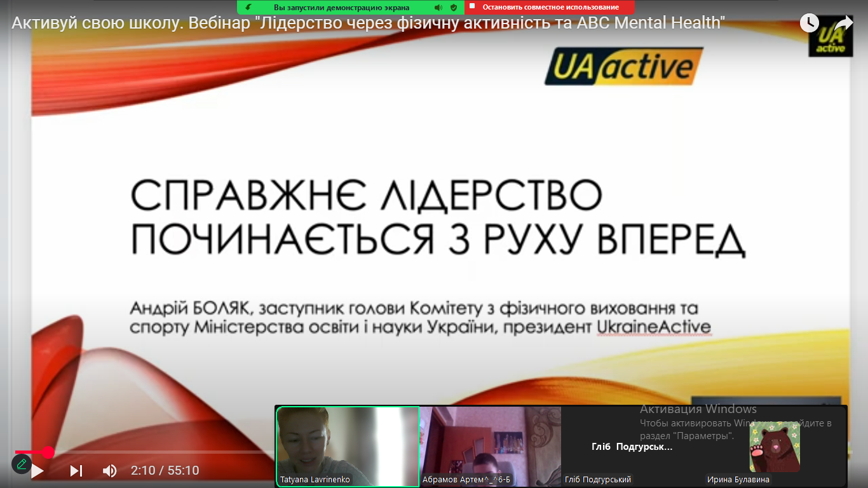Click the speaker icon in green sharing banner

click(x=438, y=8)
